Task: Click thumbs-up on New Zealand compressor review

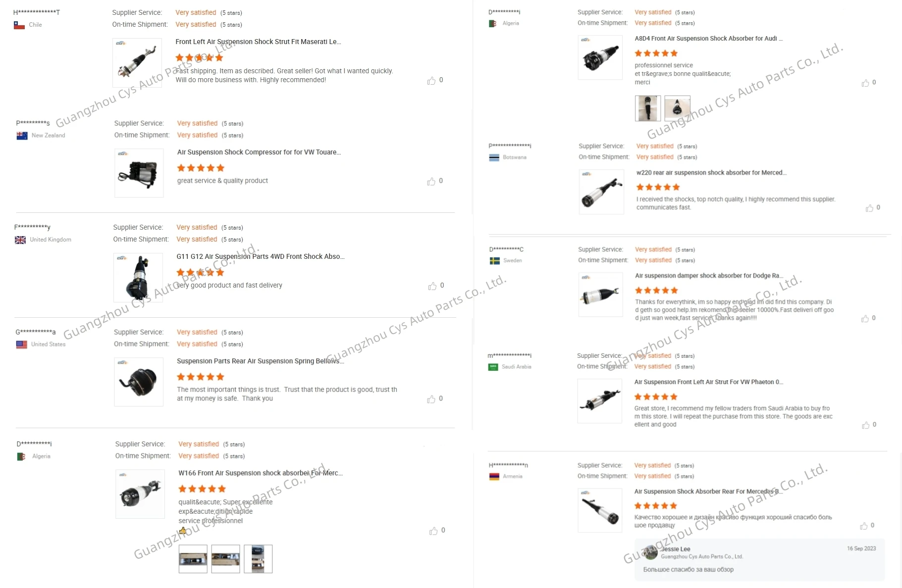Action: point(431,182)
